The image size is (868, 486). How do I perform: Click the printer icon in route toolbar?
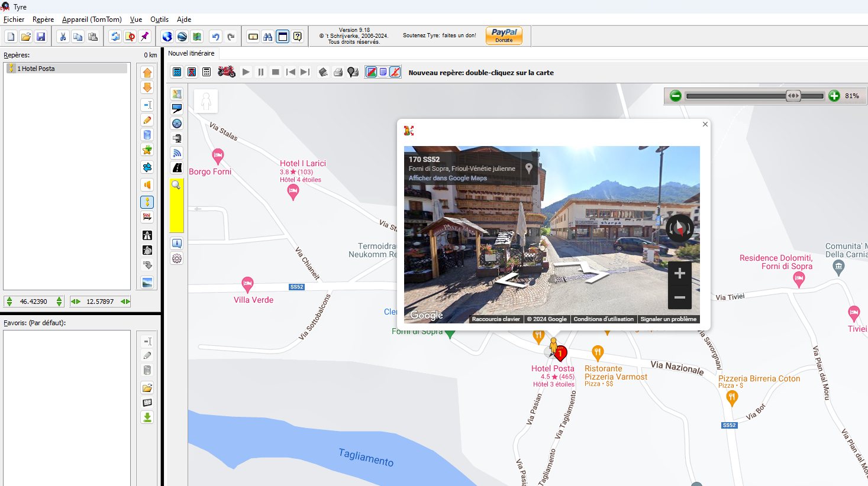point(338,72)
